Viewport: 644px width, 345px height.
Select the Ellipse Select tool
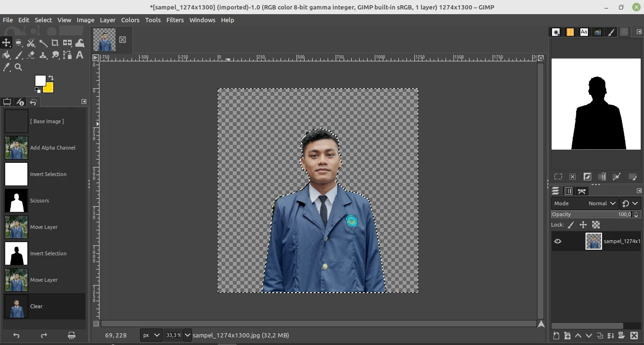[x=18, y=43]
